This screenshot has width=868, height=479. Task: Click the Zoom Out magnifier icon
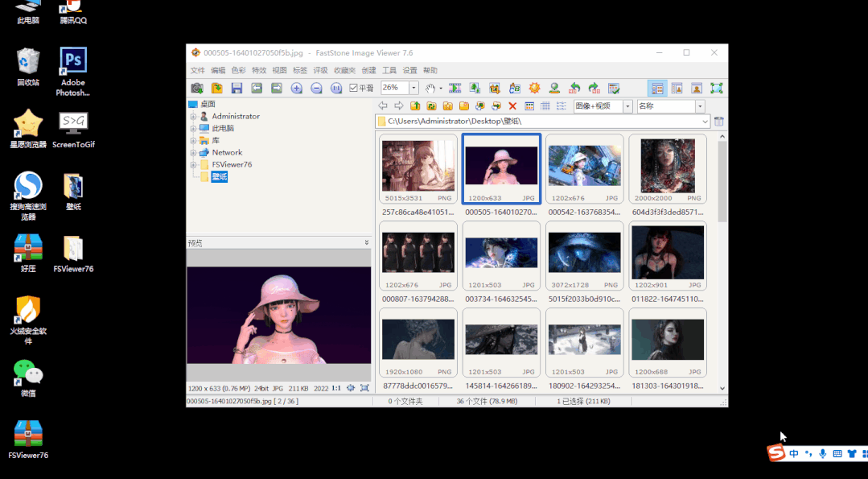[316, 88]
